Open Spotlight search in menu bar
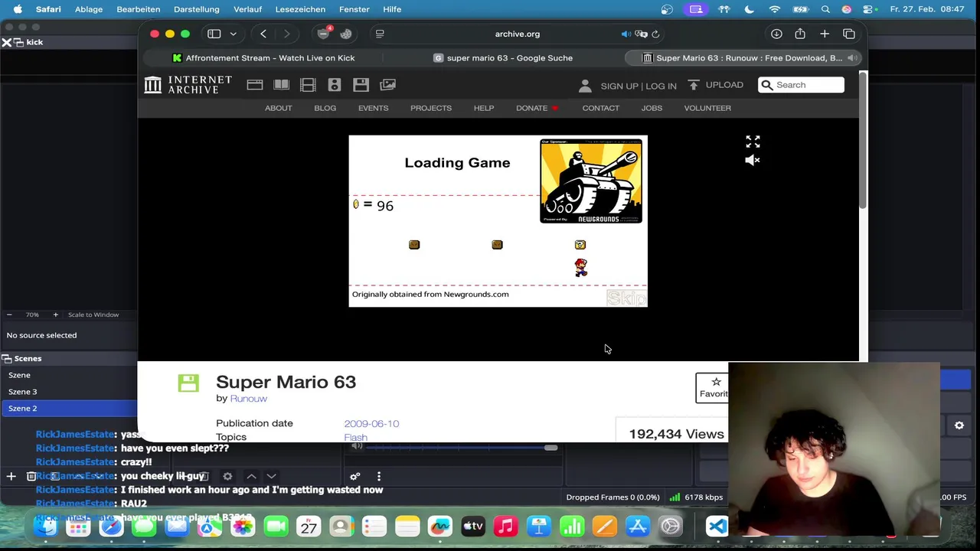 click(x=825, y=9)
